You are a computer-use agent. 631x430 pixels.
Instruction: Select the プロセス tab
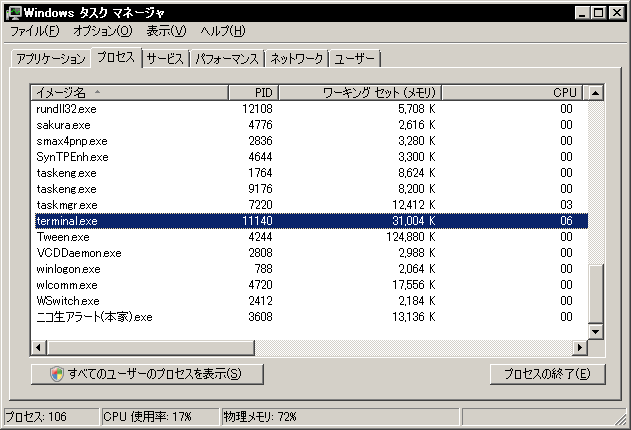click(x=116, y=58)
